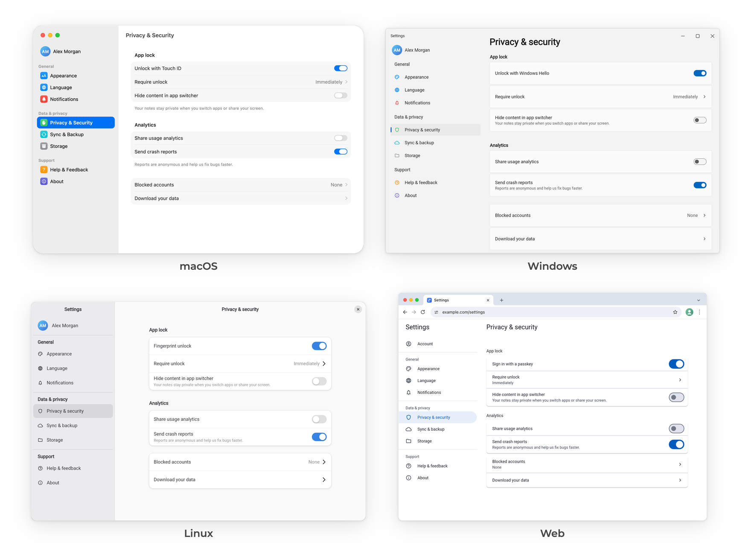Close the Settings browser tab on Web
The width and height of the screenshot is (751, 560).
point(488,300)
